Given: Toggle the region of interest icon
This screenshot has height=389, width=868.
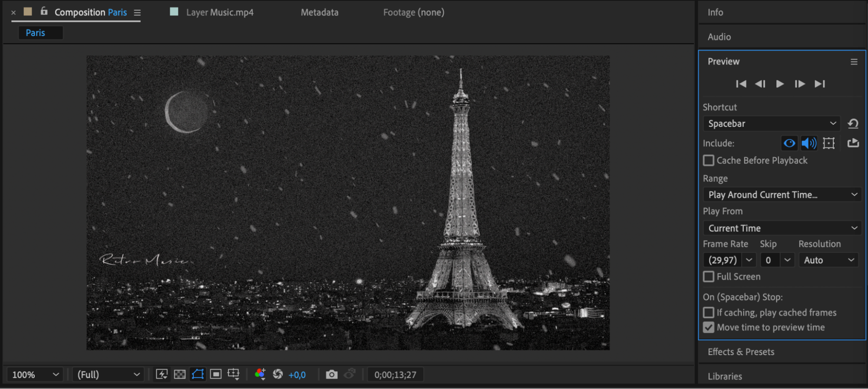Looking at the screenshot, I should click(x=215, y=374).
